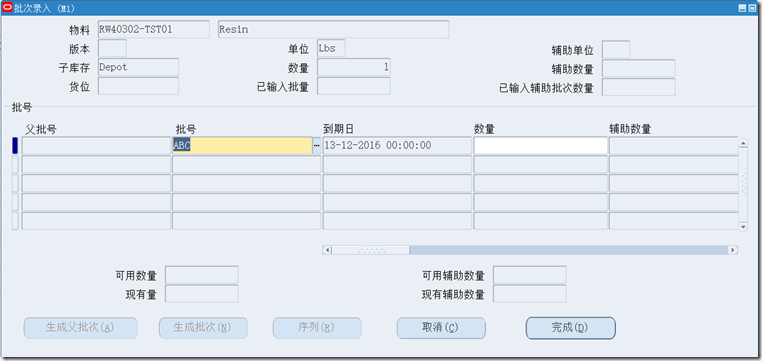Click the 可用数量 field
Screen dimensions: 762x361
point(202,275)
